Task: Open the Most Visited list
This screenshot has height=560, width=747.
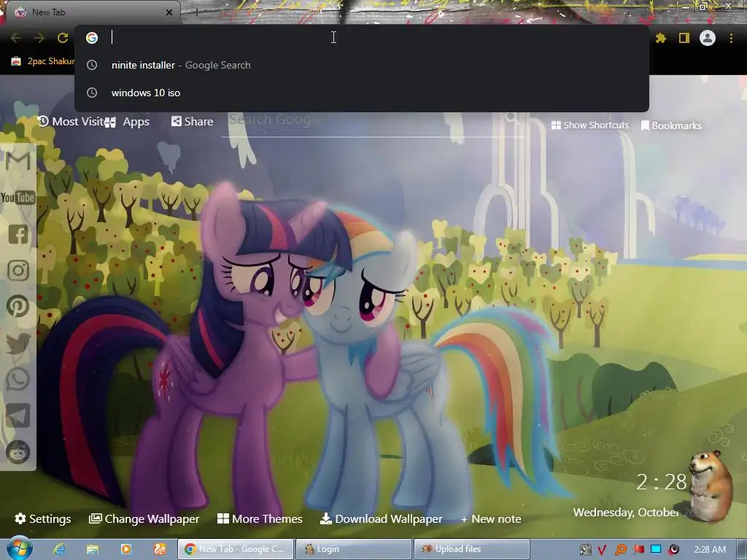Action: tap(71, 122)
